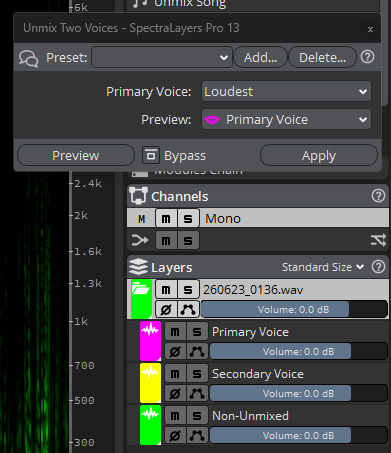The image size is (391, 453).
Task: Click the yellow Secondary Voice layer swatch
Action: [x=150, y=383]
